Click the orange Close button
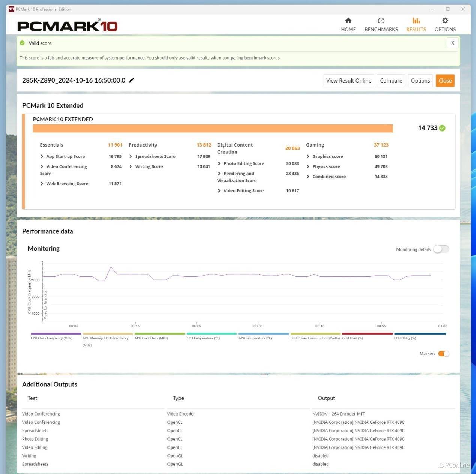 click(x=445, y=81)
